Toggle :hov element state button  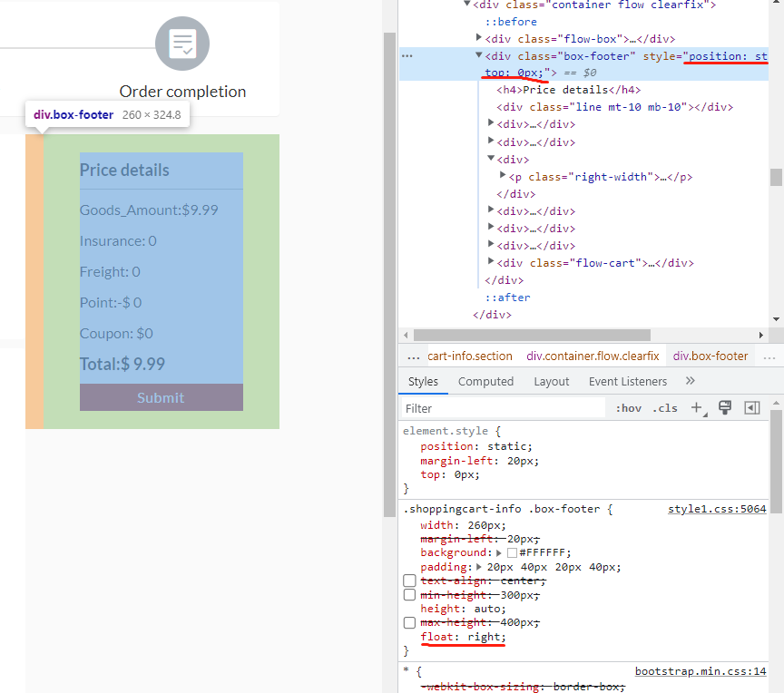[x=628, y=408]
